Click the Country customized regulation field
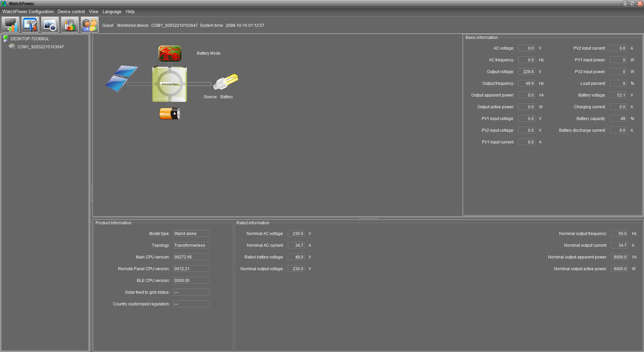This screenshot has width=644, height=352. coord(192,304)
